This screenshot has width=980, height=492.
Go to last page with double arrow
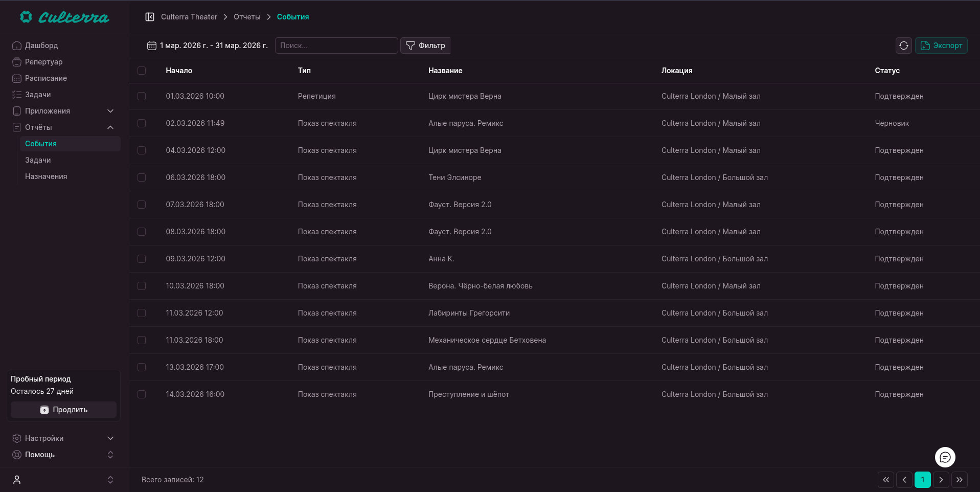pyautogui.click(x=959, y=480)
